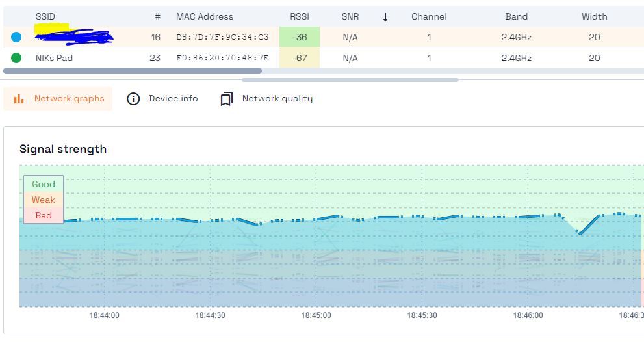644x342 pixels.
Task: Click the Good legend entry
Action: (x=44, y=184)
